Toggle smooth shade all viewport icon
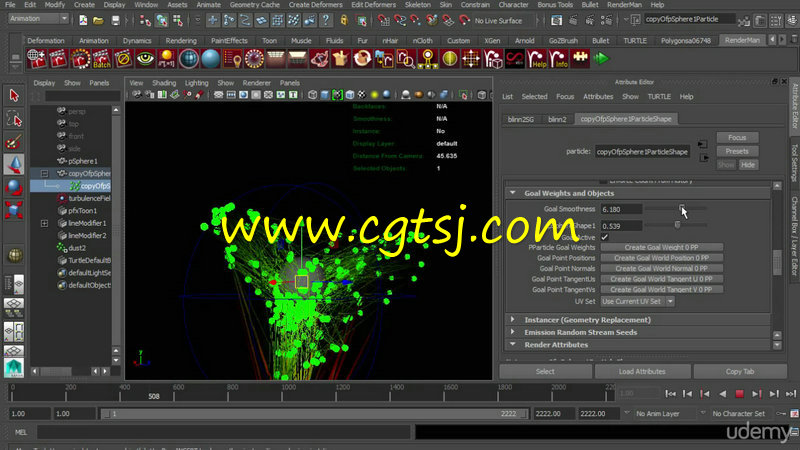800x450 pixels. pyautogui.click(x=325, y=95)
